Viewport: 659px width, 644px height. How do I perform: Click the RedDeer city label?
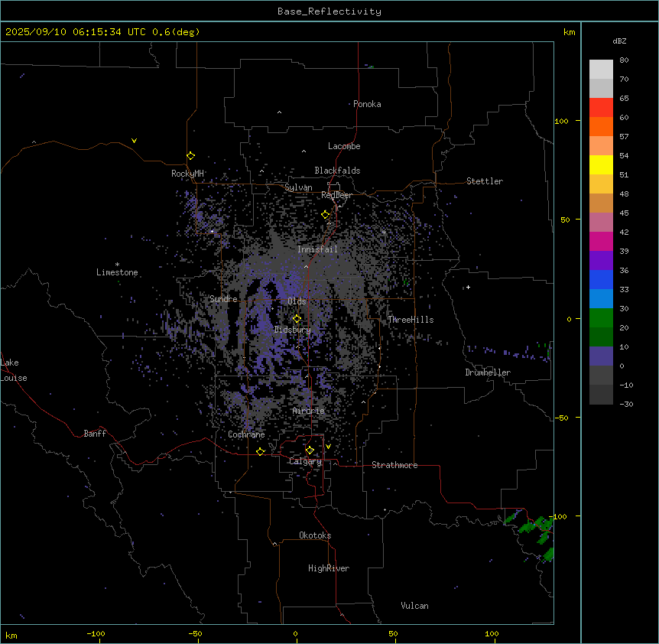click(336, 195)
